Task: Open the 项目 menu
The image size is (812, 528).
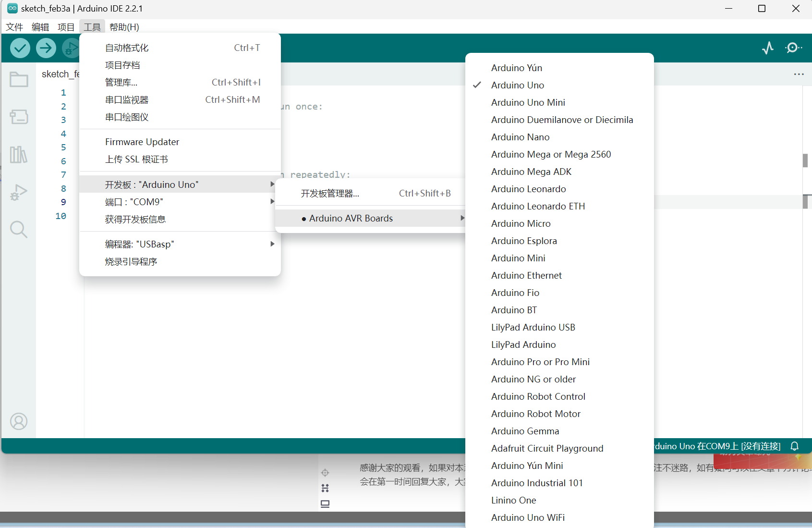Action: click(x=66, y=27)
